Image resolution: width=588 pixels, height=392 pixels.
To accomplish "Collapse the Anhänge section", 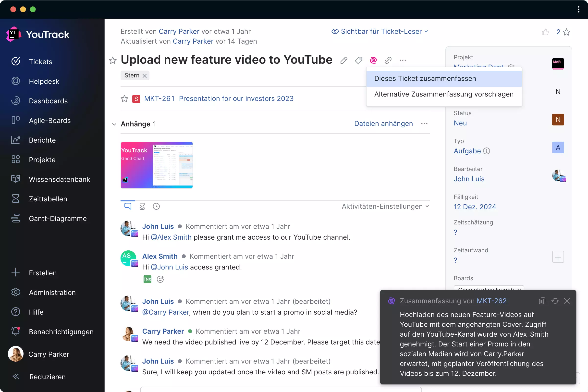I will [114, 124].
